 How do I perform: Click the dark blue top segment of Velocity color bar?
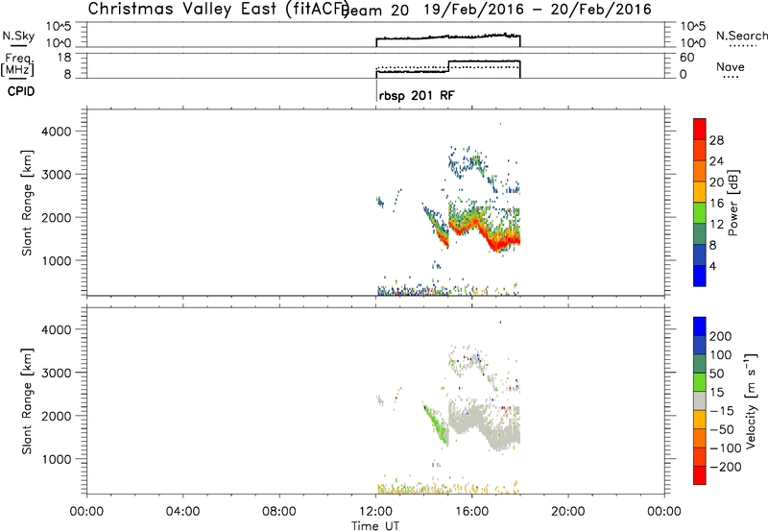coord(700,326)
